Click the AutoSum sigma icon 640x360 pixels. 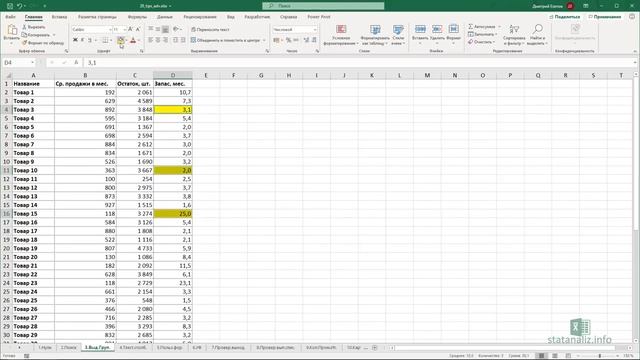[471, 27]
